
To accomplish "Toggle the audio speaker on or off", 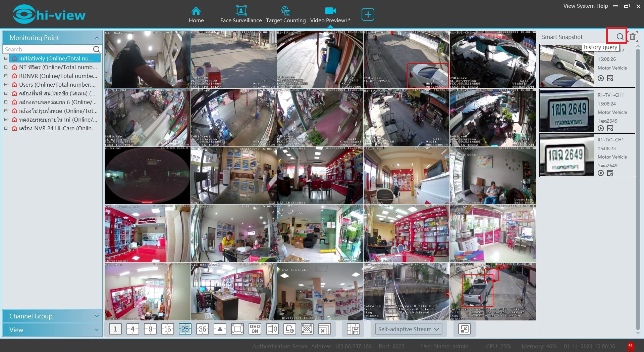I will tap(272, 329).
